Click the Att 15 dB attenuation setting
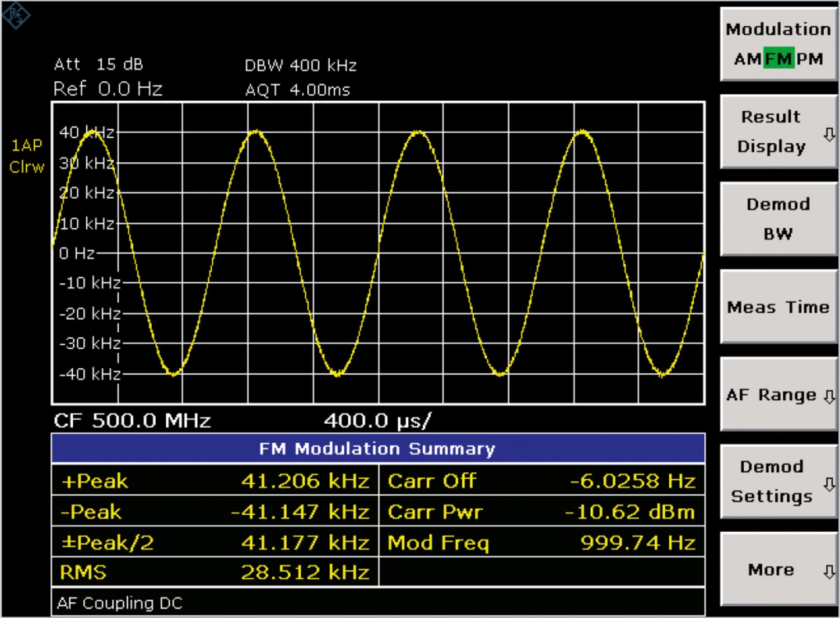 98,64
